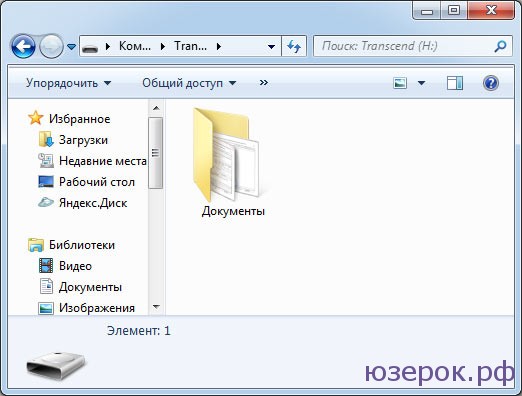
Task: Show more toolbar commands chevron
Action: tap(264, 82)
